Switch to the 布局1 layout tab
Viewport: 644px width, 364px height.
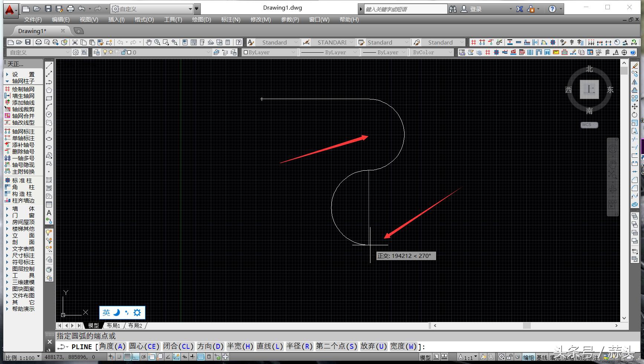click(x=114, y=325)
